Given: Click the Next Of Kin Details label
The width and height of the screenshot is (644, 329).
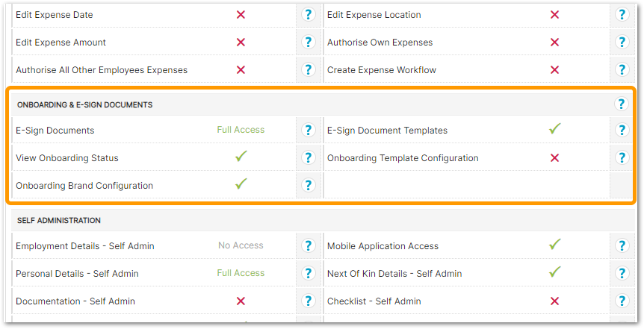Looking at the screenshot, I should pos(394,274).
